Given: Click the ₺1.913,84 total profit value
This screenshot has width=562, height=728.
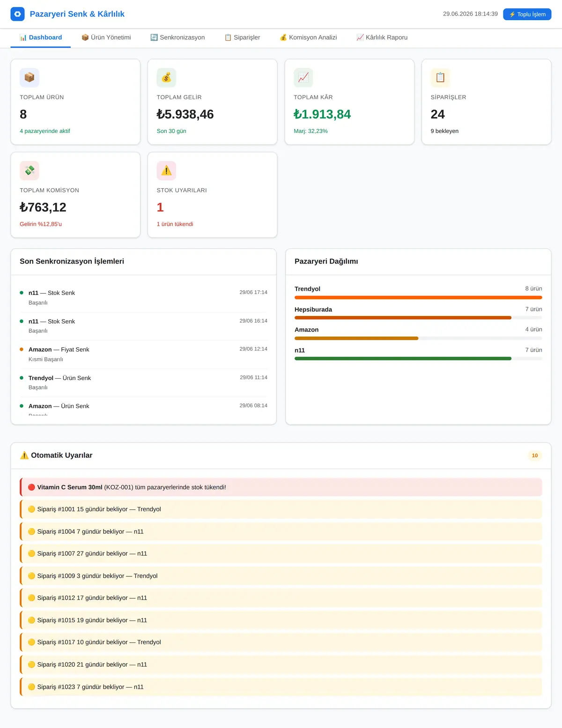Looking at the screenshot, I should [x=322, y=114].
